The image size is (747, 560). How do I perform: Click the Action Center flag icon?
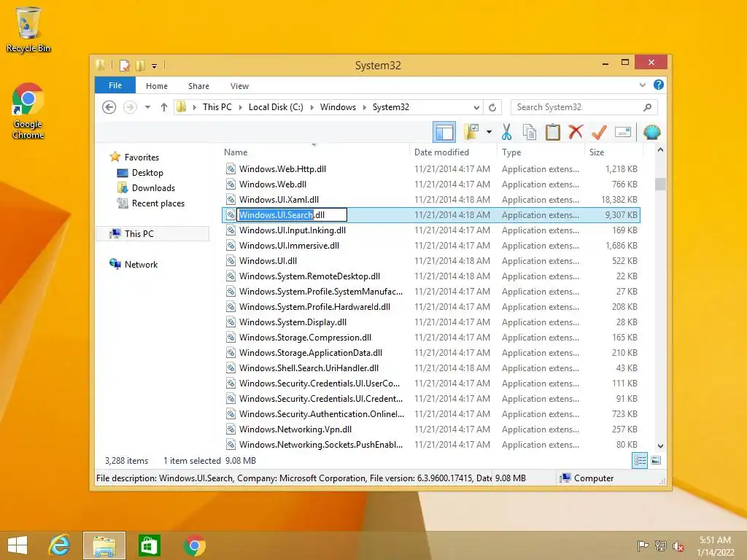643,546
